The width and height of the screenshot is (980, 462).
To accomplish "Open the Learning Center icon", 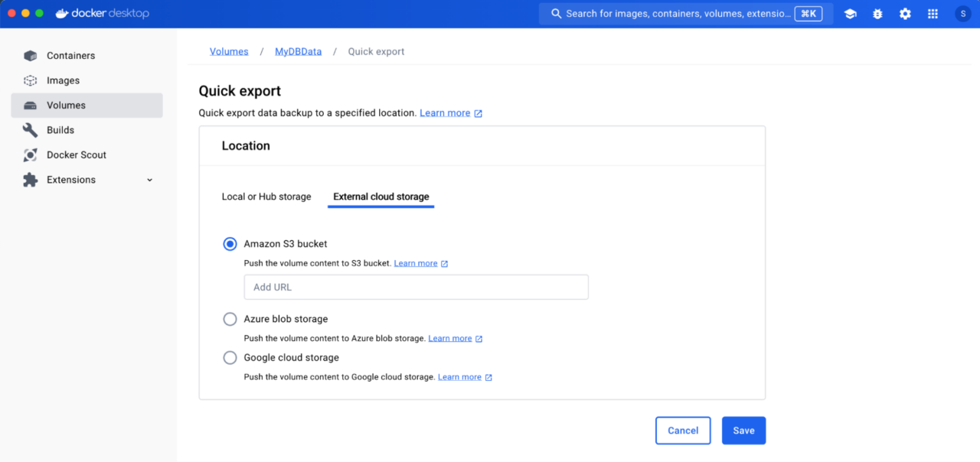I will (850, 13).
